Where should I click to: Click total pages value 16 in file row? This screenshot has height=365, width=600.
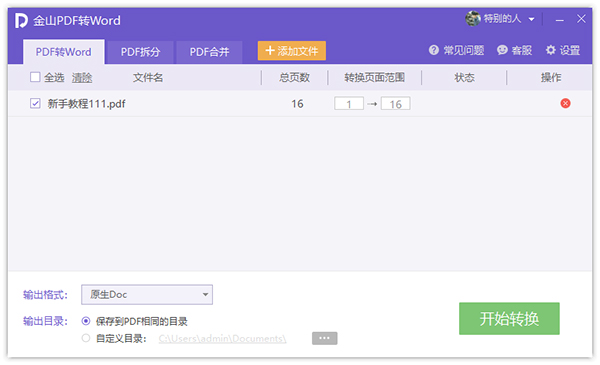pos(297,104)
